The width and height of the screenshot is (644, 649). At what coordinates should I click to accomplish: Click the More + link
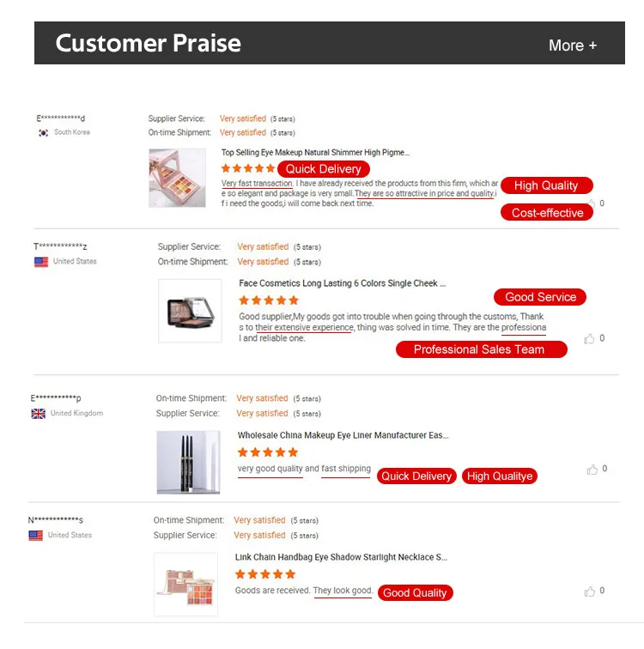573,45
